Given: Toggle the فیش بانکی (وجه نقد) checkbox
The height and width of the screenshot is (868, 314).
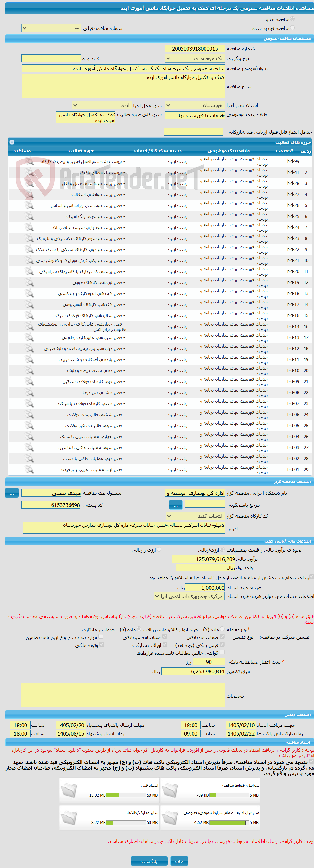Looking at the screenshot, I should point(222,644).
